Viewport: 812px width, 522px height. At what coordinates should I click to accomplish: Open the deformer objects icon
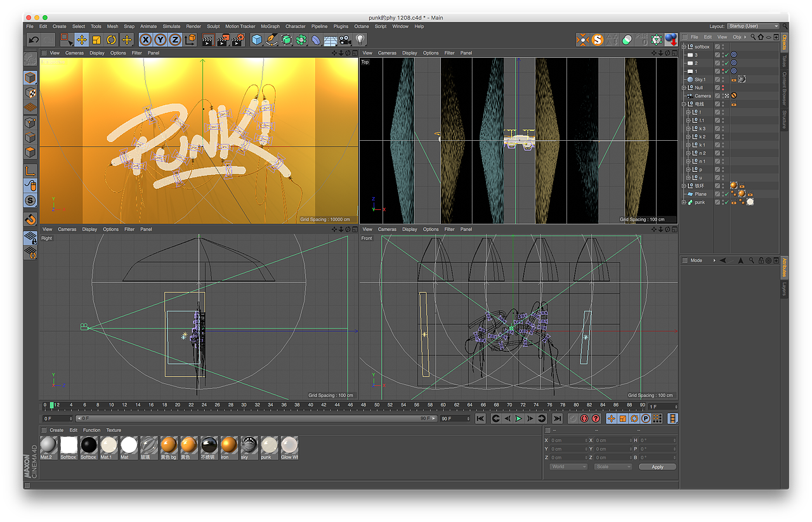[316, 40]
